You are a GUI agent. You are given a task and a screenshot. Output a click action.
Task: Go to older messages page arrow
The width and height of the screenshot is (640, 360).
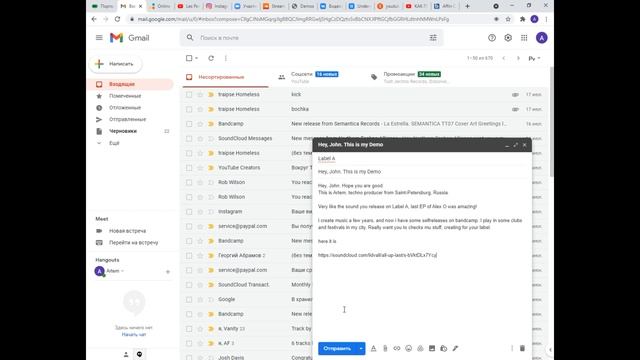(x=518, y=58)
